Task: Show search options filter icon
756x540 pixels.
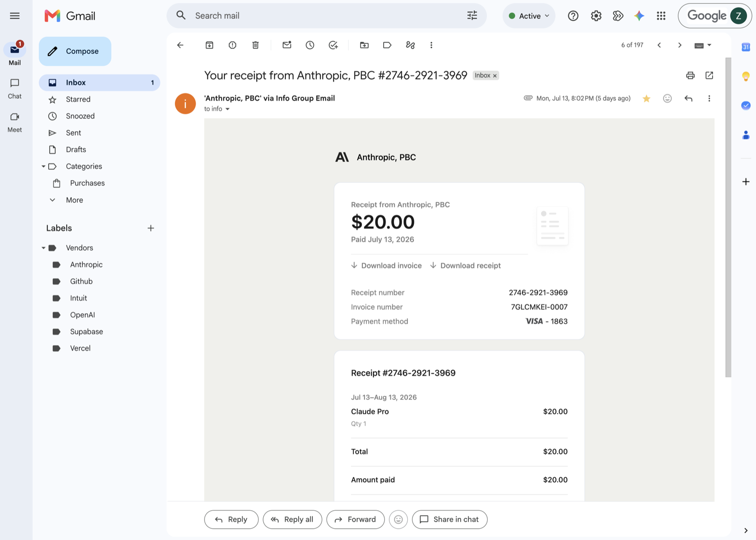Action: tap(472, 16)
